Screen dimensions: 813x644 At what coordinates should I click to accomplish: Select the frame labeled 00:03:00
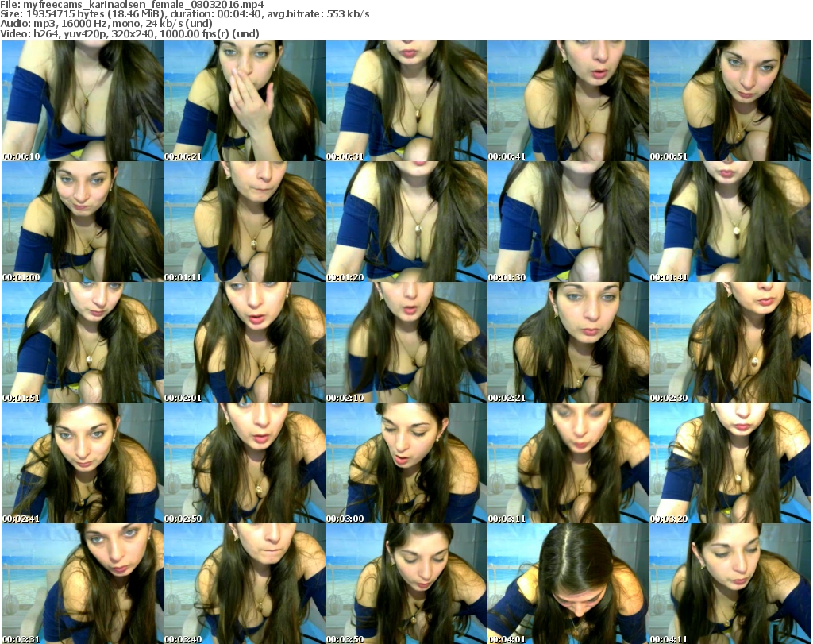point(406,463)
